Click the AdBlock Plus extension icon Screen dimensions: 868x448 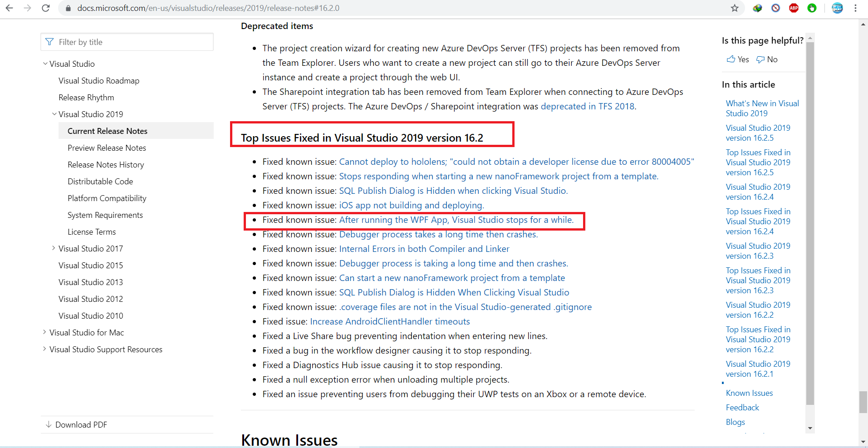coord(794,8)
